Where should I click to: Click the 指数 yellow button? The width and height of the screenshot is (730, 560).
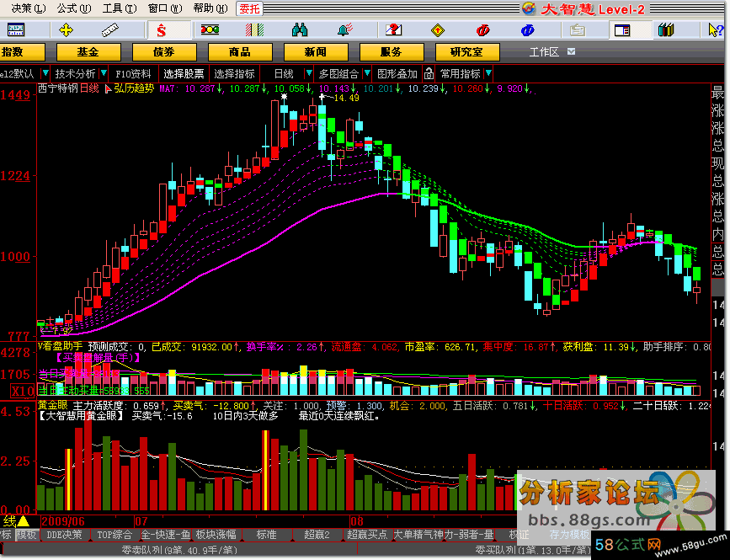(21, 52)
